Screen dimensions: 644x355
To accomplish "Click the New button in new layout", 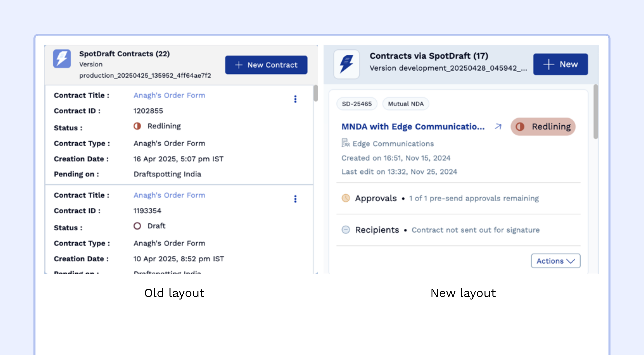I will click(x=560, y=64).
